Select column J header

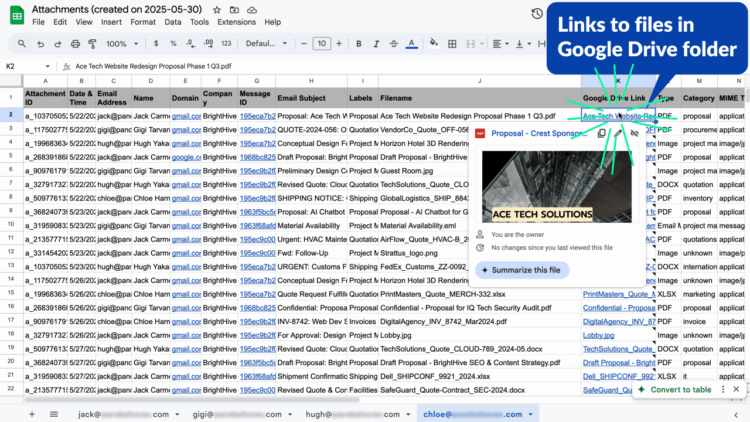[480, 81]
